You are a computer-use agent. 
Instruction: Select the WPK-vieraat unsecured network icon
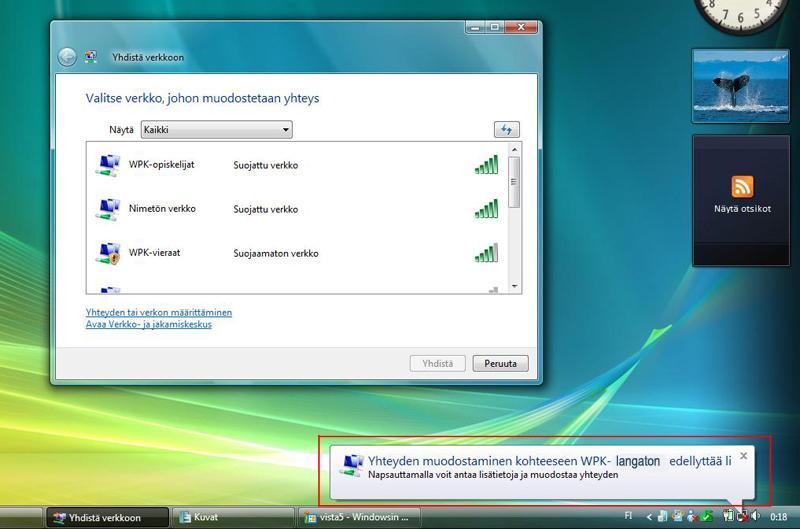[108, 253]
